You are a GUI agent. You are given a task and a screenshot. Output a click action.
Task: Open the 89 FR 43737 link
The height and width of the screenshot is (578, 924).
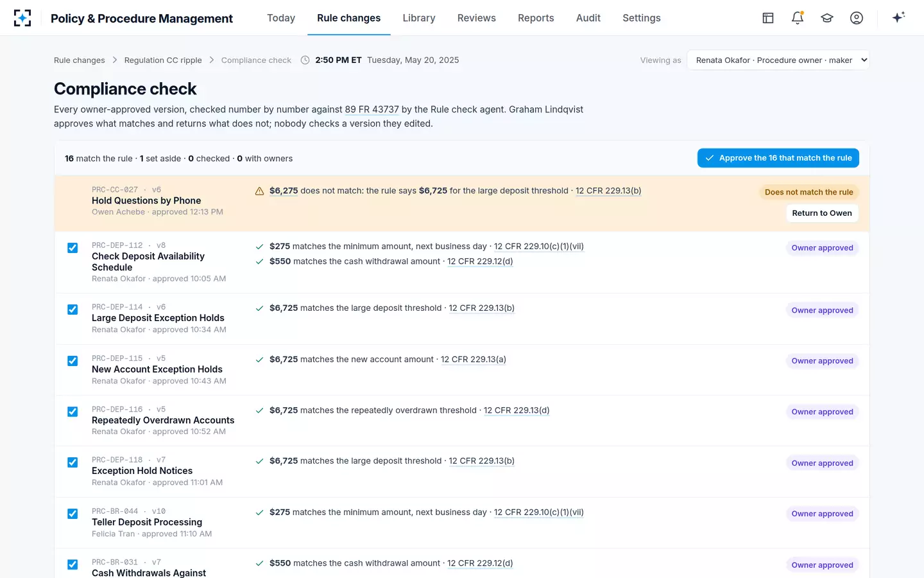click(x=372, y=110)
